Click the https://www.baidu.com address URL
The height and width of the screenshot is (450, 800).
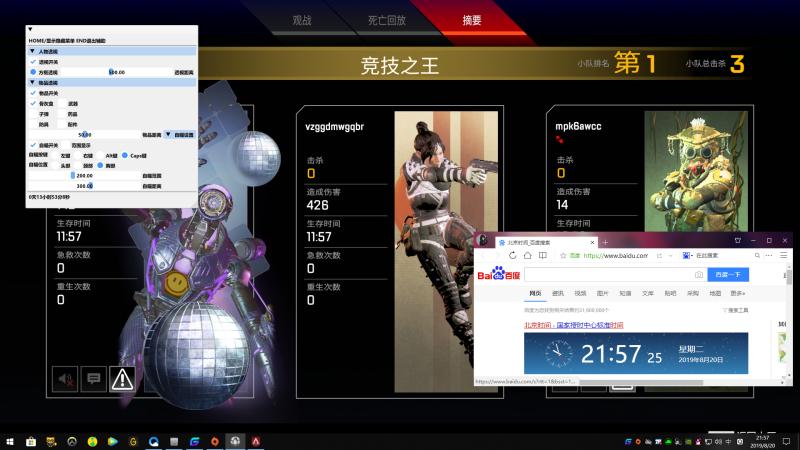615,256
